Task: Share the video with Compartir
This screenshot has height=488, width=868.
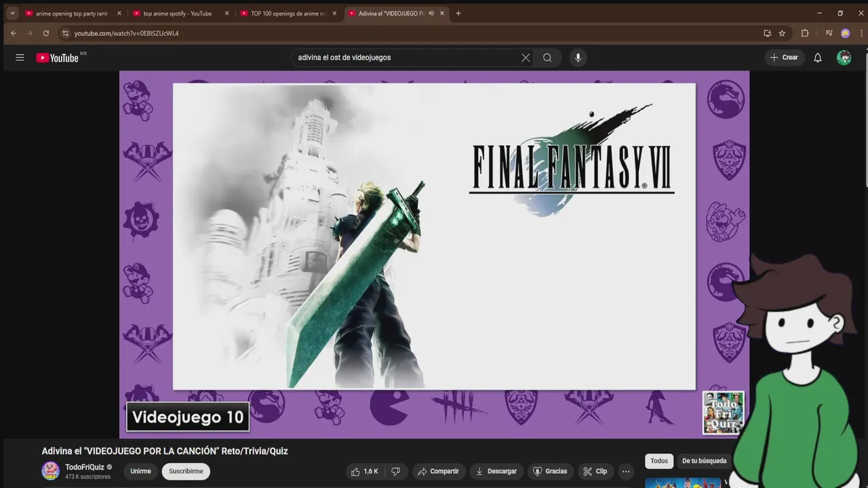Action: tap(438, 471)
